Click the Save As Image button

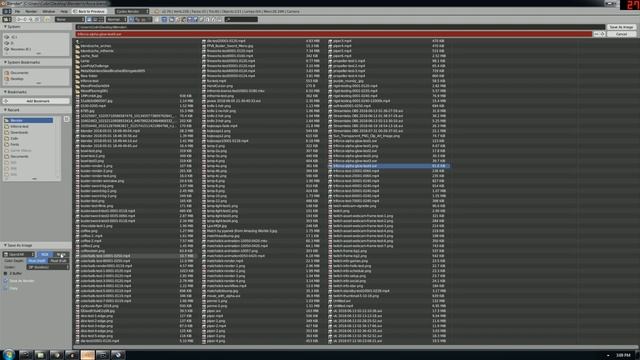pos(621,27)
